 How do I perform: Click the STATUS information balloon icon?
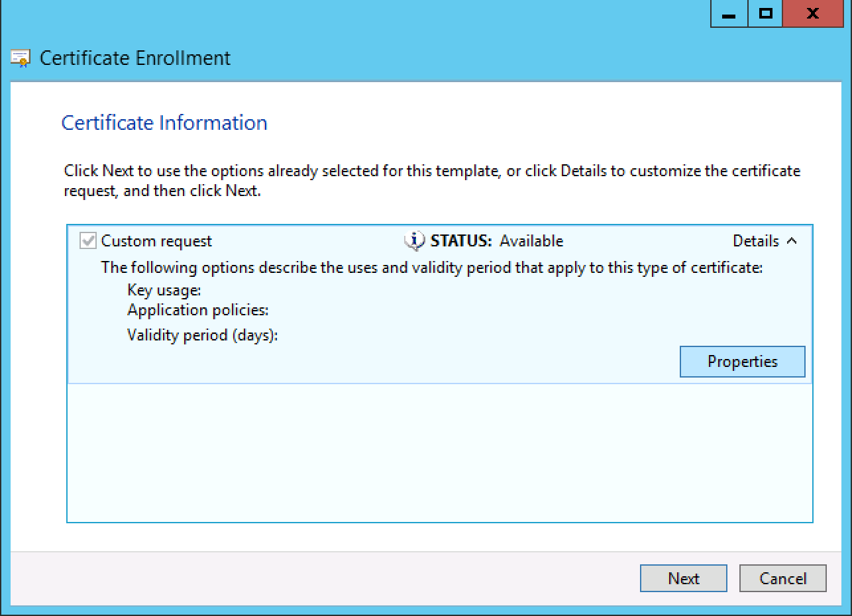pos(414,241)
